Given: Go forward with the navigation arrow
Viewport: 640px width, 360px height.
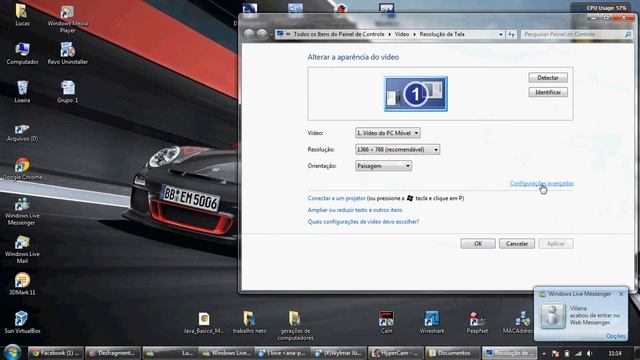Looking at the screenshot, I should [x=262, y=34].
